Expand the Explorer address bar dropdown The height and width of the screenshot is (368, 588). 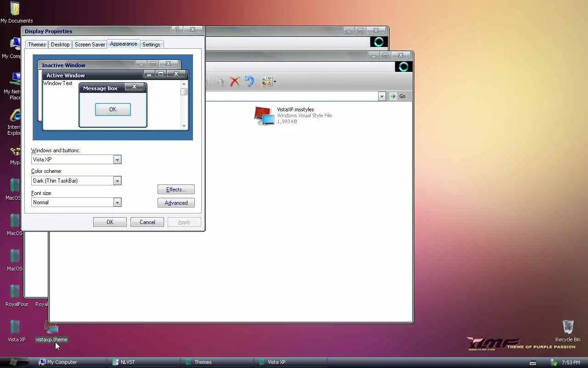[x=382, y=96]
